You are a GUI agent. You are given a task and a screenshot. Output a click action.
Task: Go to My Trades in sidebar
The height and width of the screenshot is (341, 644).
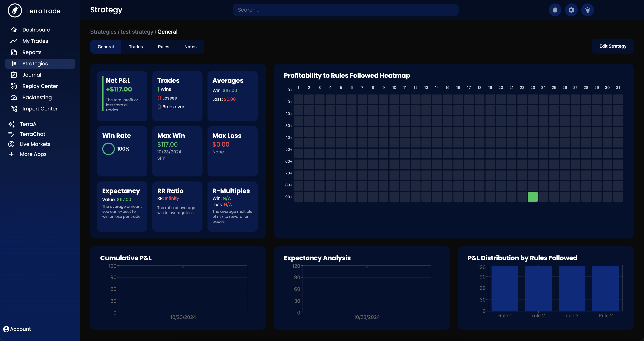40,41
